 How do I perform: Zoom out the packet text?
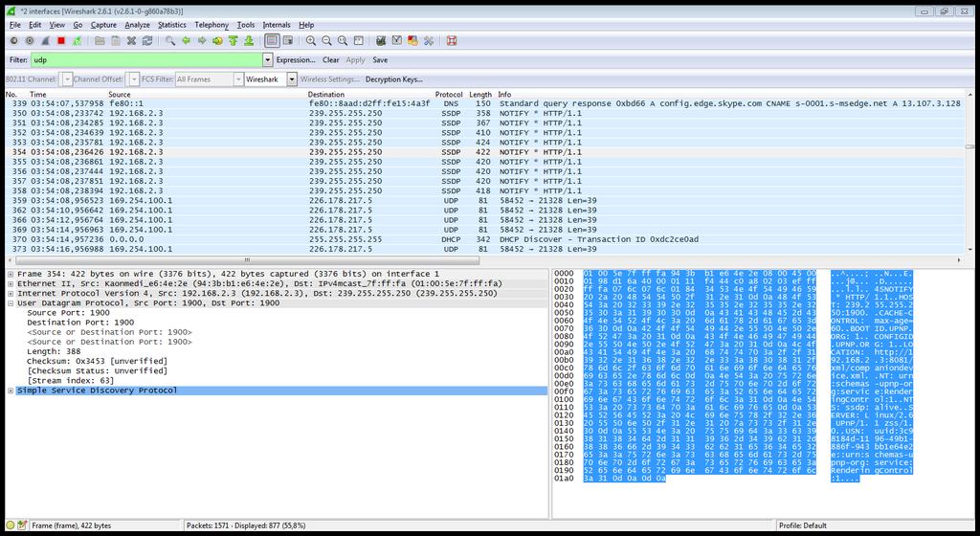(x=326, y=40)
